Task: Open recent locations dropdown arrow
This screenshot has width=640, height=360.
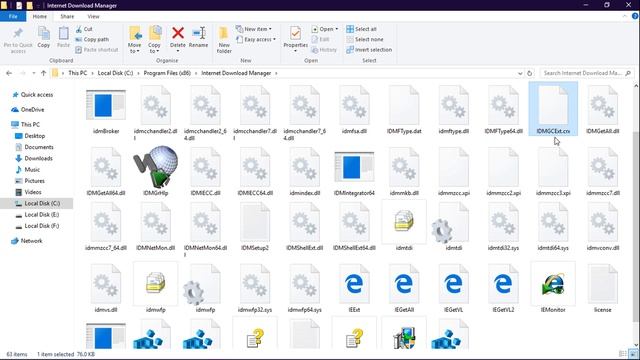Action: tap(34, 73)
